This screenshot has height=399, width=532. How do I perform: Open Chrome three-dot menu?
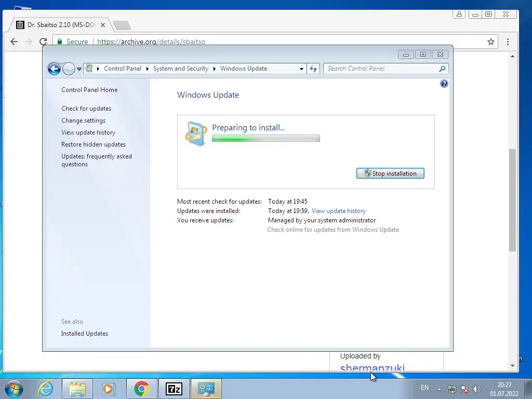[x=508, y=42]
